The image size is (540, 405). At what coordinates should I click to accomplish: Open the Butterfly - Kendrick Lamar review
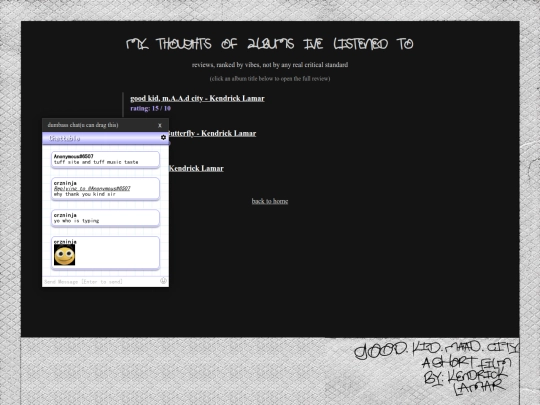[212, 134]
